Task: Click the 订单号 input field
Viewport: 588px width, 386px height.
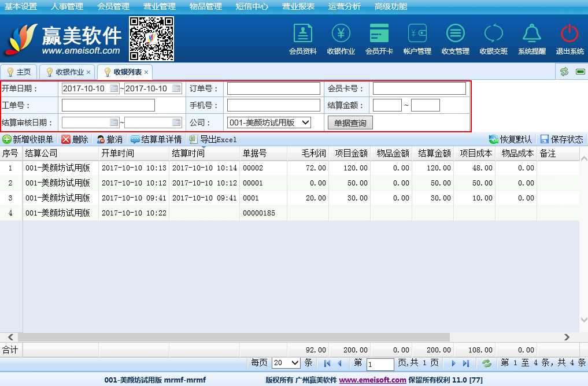Action: pyautogui.click(x=273, y=88)
